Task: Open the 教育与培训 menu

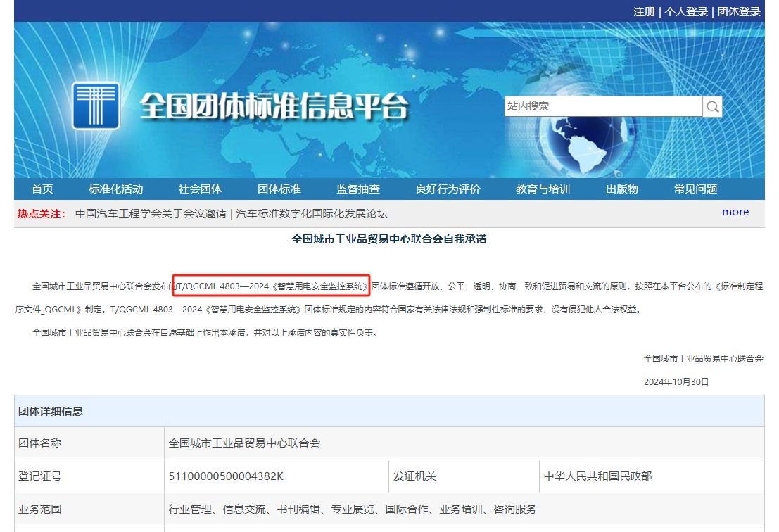Action: pos(543,189)
